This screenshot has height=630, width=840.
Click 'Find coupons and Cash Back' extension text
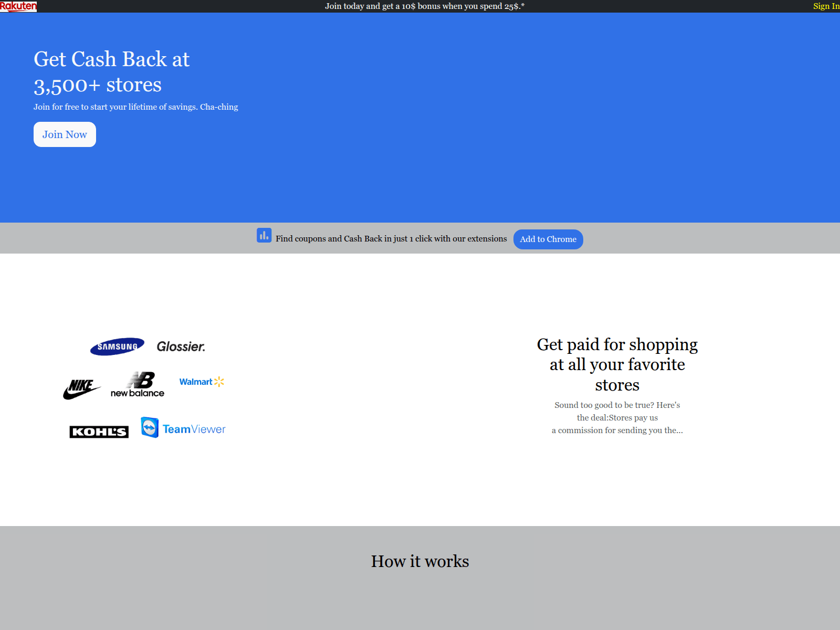point(391,238)
